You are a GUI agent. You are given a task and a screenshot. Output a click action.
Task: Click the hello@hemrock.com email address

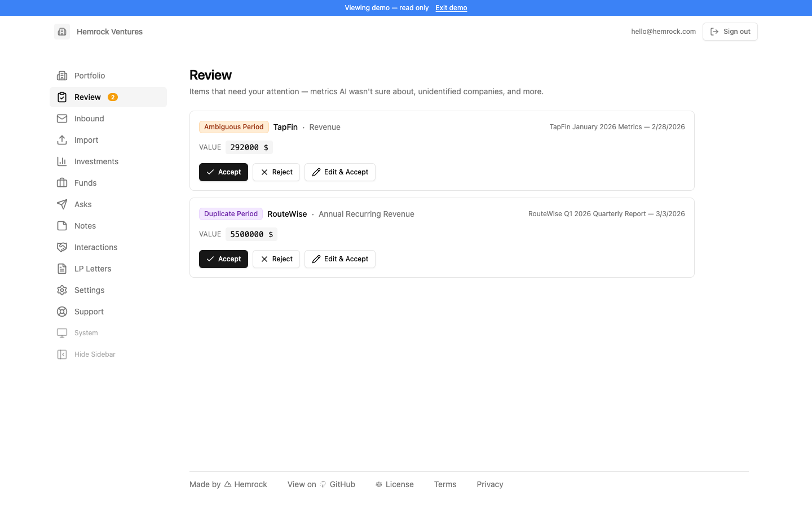pyautogui.click(x=664, y=32)
